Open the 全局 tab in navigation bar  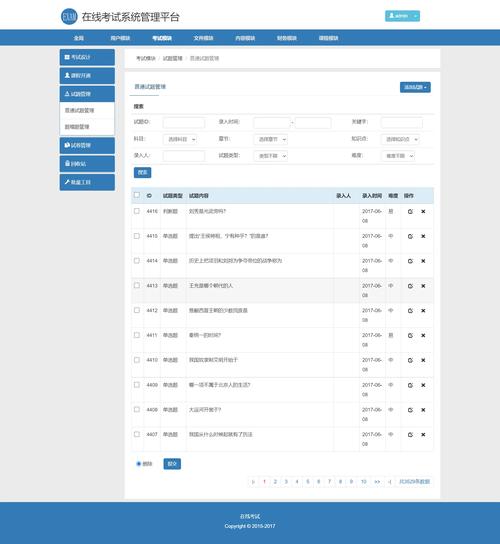click(79, 38)
